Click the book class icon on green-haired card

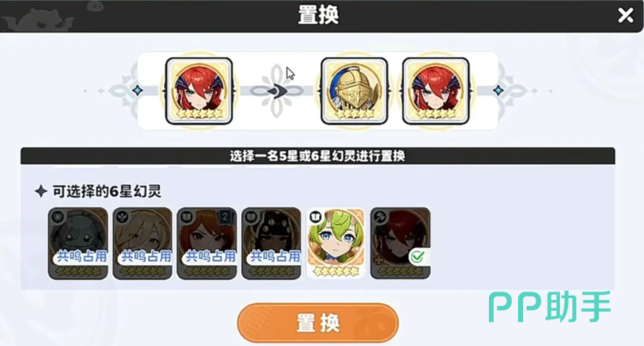[x=315, y=216]
